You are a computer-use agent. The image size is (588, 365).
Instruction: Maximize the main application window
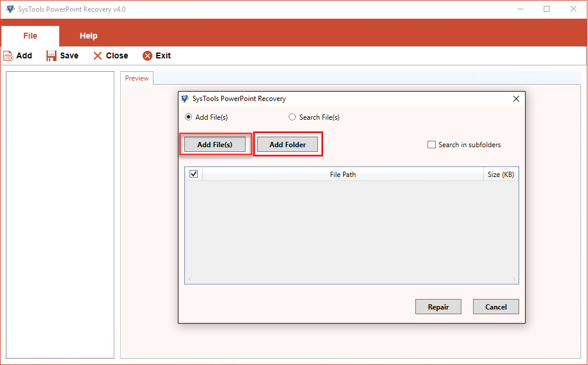(547, 9)
